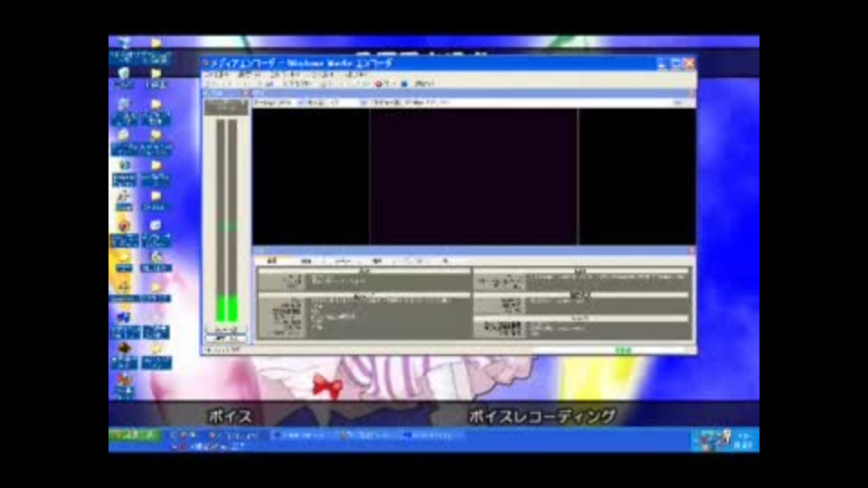Switch to the 統計 (Statistics) monitor tab
The image size is (868, 488).
[307, 260]
